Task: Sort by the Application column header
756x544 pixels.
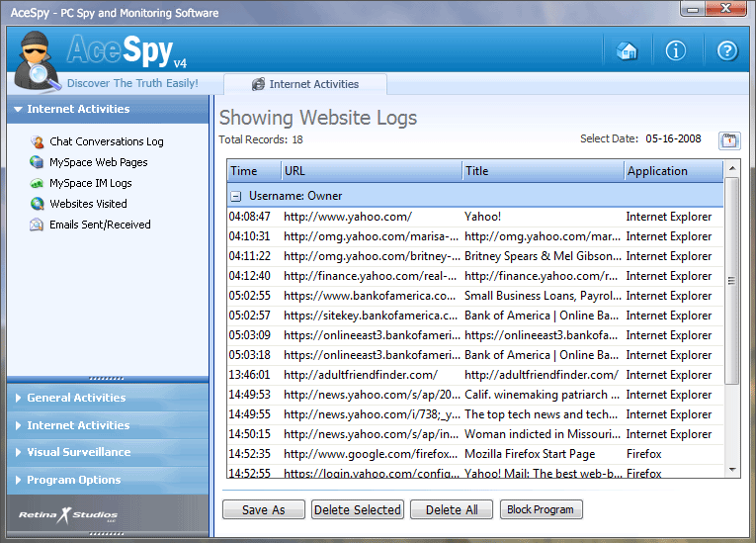Action: pyautogui.click(x=674, y=171)
